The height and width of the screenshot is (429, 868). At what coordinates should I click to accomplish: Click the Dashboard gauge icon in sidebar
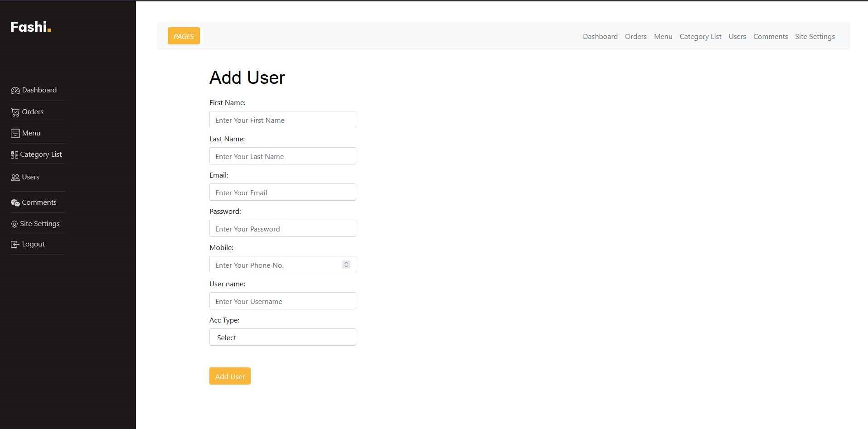click(x=15, y=91)
